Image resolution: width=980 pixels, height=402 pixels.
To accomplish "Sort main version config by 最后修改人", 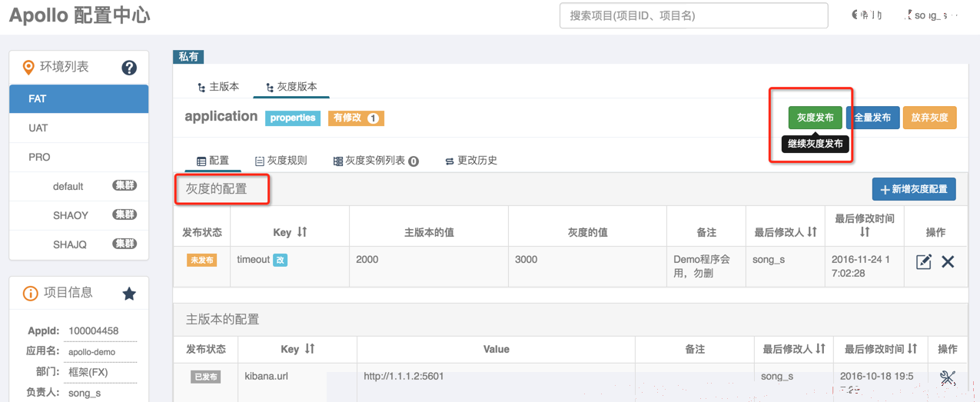I will [x=820, y=349].
